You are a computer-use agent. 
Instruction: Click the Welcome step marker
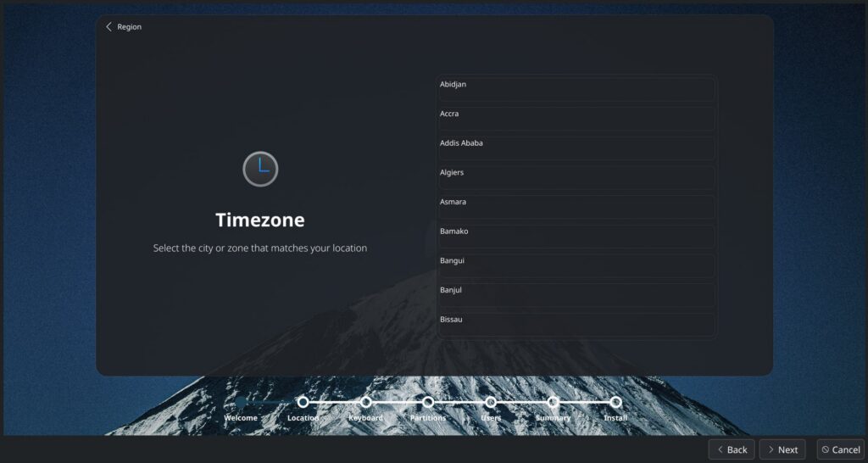(241, 402)
